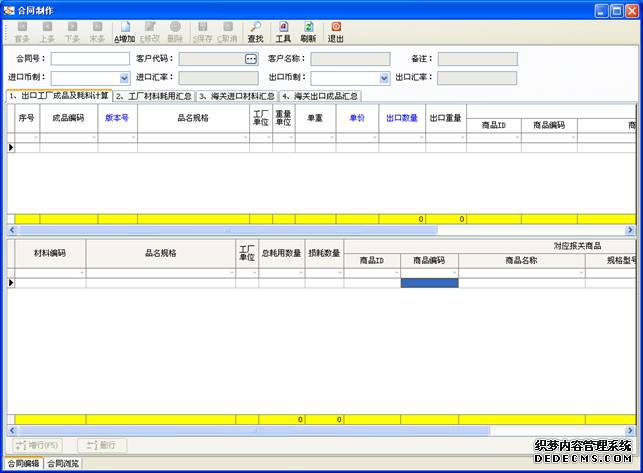Click the 删行 (Delete row) button
Screen dimensions: 643x473
point(102,445)
